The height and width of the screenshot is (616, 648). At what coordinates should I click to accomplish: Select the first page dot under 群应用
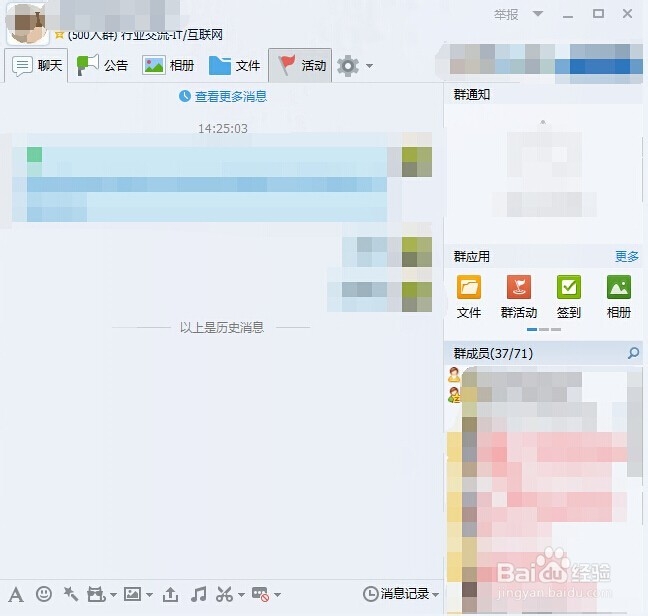click(532, 329)
